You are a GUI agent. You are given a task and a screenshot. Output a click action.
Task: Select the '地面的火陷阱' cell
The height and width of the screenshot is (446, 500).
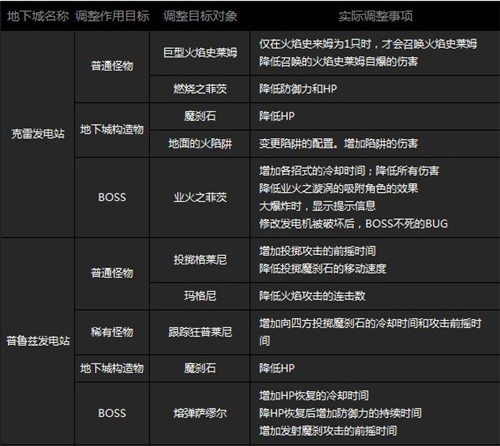tap(200, 143)
